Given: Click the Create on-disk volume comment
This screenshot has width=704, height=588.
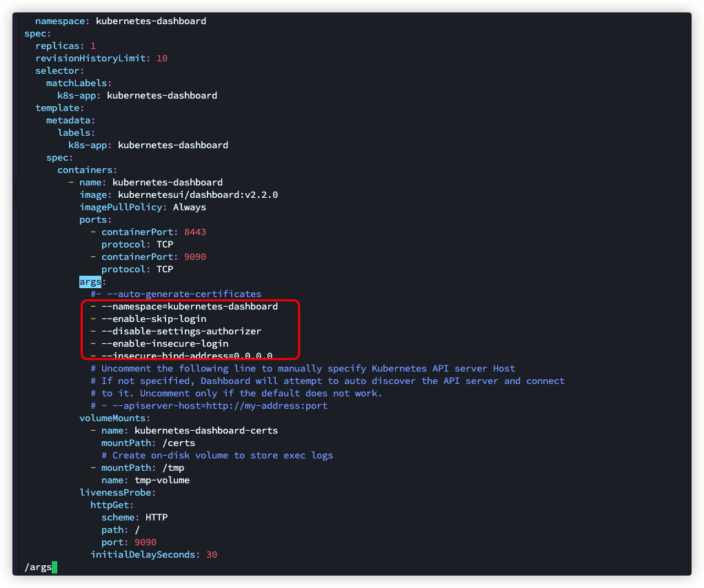Looking at the screenshot, I should pos(217,456).
